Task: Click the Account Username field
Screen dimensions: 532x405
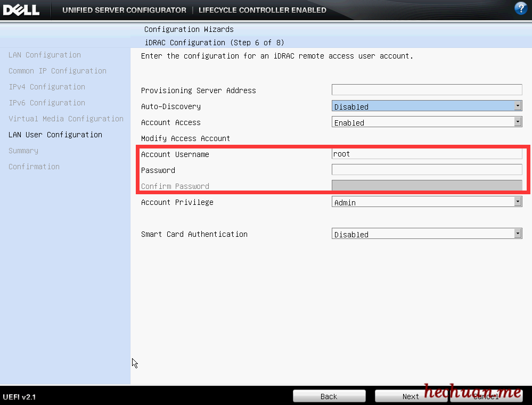Action: 427,154
